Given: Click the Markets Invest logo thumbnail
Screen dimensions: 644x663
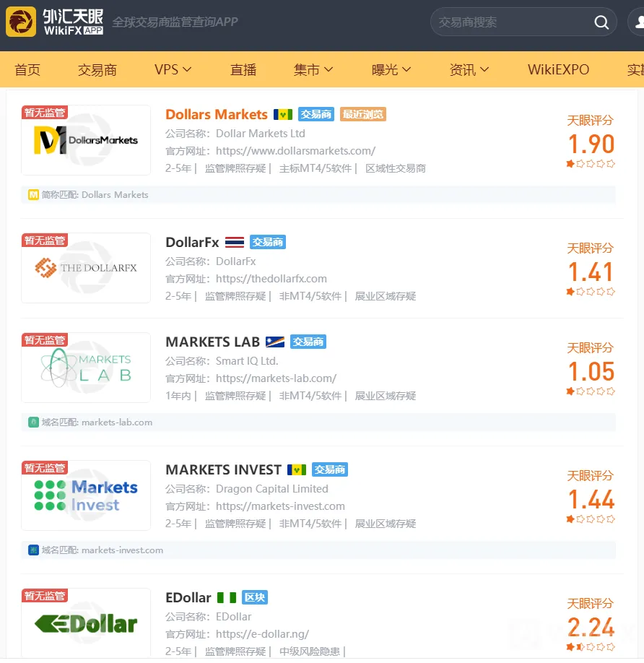Looking at the screenshot, I should pos(86,495).
